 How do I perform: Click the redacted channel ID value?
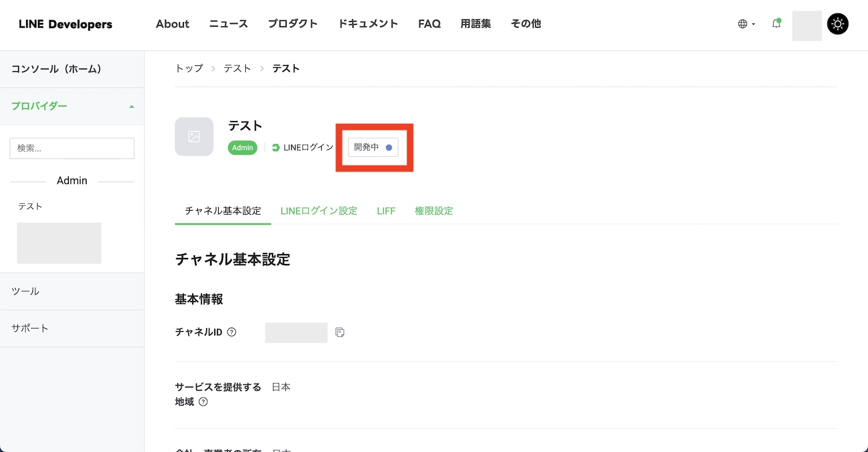point(296,333)
